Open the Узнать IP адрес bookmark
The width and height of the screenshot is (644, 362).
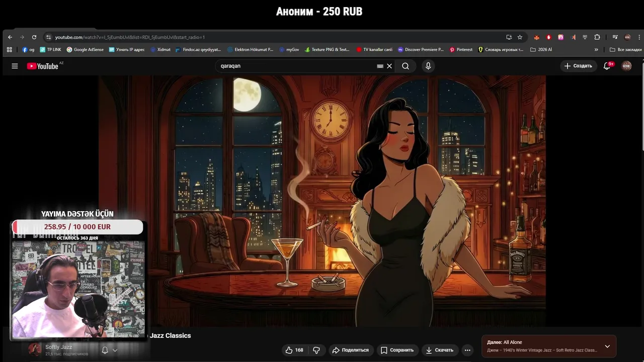pos(127,50)
